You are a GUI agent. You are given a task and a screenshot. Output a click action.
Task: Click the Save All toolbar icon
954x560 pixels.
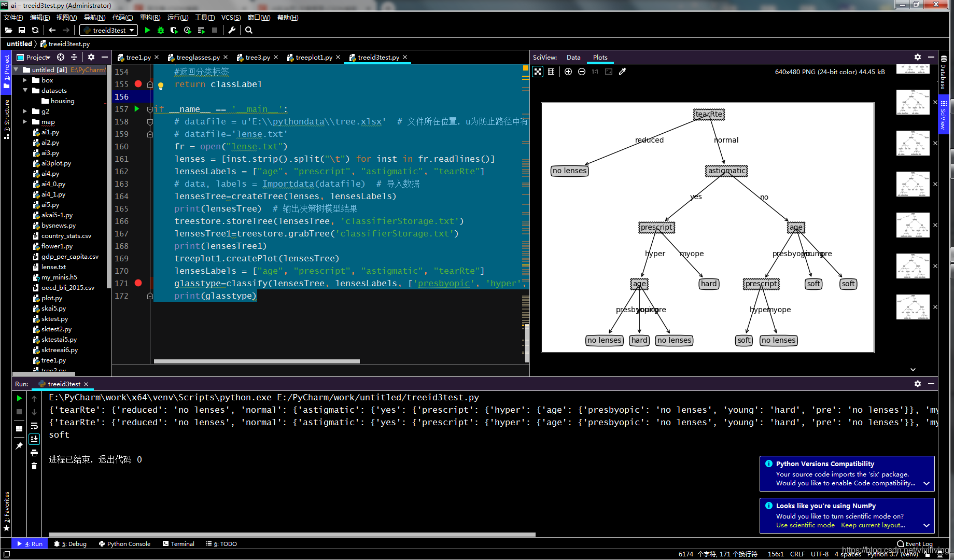coord(22,30)
